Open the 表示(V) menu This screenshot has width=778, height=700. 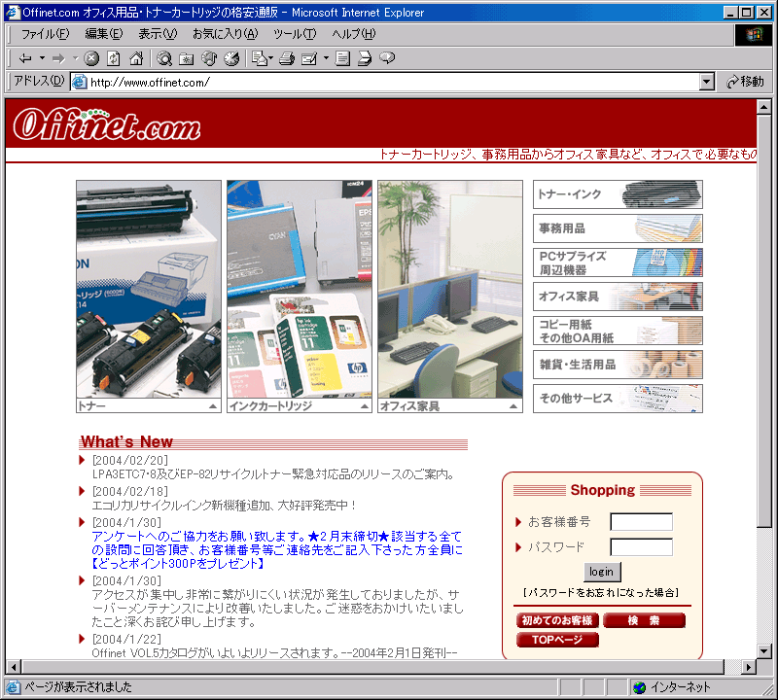point(158,34)
